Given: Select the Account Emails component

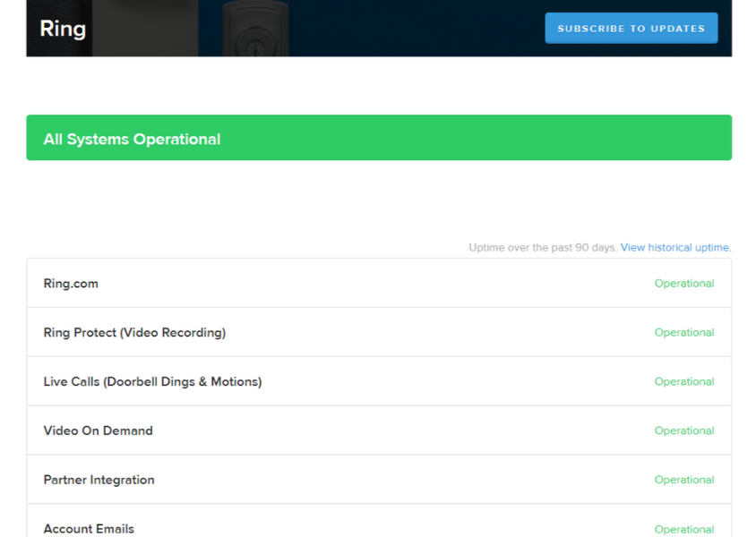Looking at the screenshot, I should (89, 529).
